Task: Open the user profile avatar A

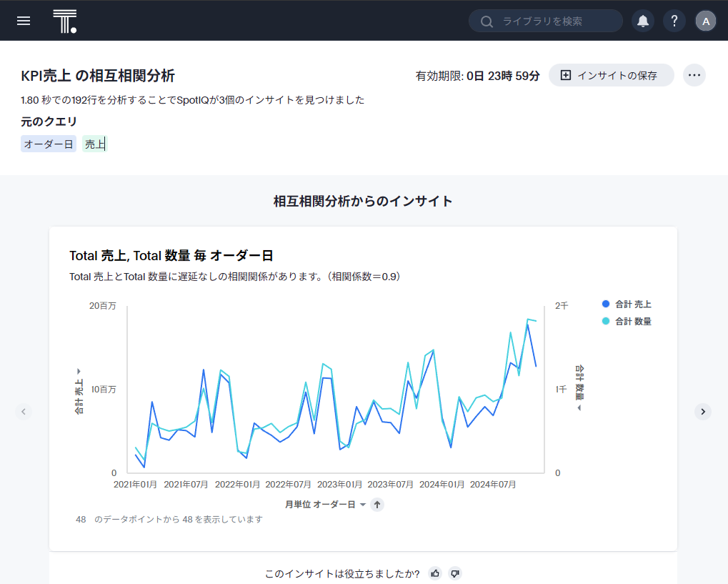Action: [x=706, y=21]
